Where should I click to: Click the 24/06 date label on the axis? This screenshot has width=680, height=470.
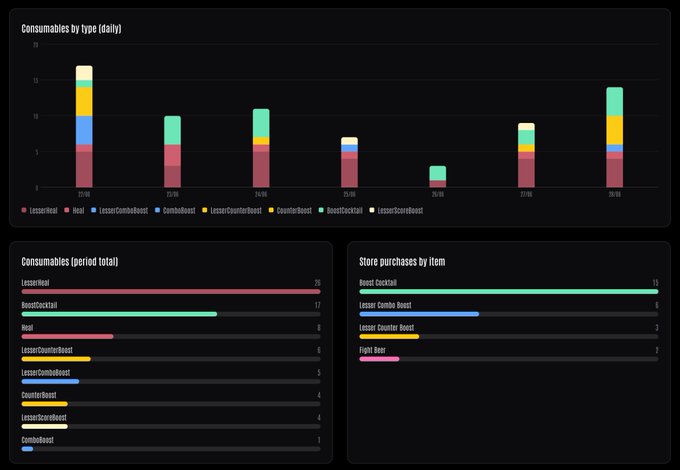[x=261, y=194]
